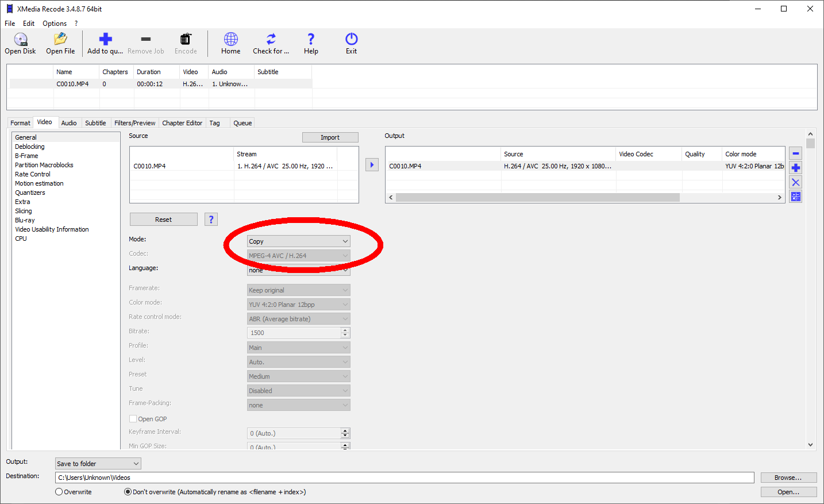Expand the Save to folder dropdown
Image resolution: width=824 pixels, height=504 pixels.
98,464
